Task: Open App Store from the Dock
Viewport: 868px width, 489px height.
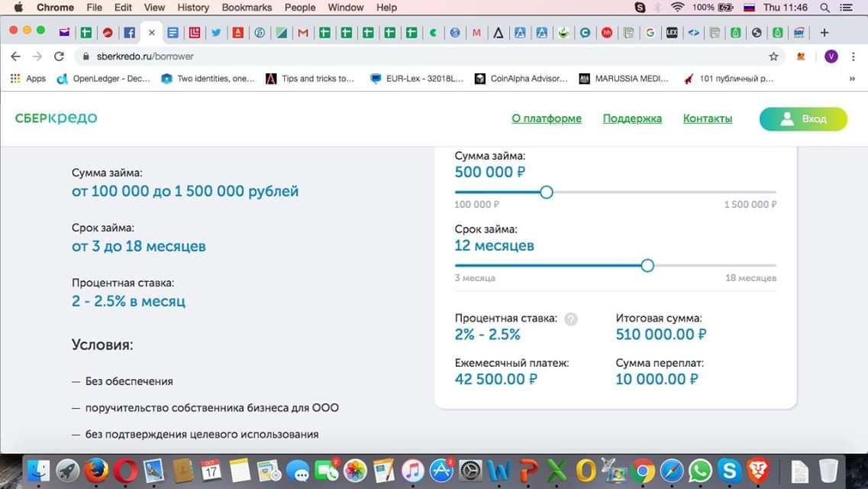Action: tap(441, 471)
